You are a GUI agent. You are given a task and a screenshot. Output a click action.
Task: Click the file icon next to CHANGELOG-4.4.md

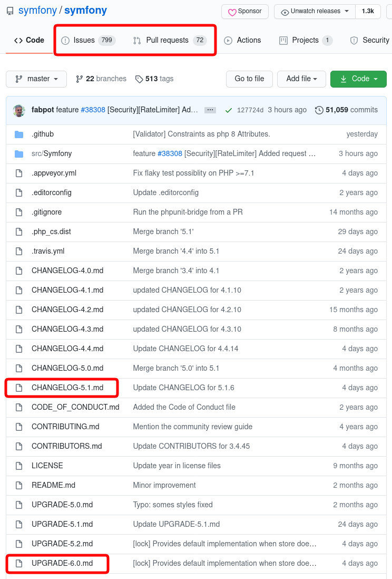click(19, 349)
